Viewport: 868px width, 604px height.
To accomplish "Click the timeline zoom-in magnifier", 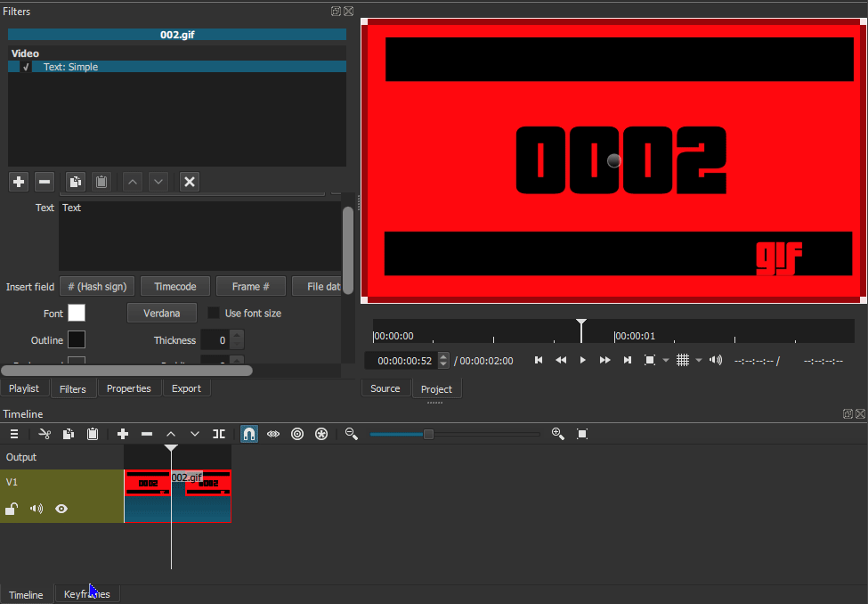I will [558, 434].
